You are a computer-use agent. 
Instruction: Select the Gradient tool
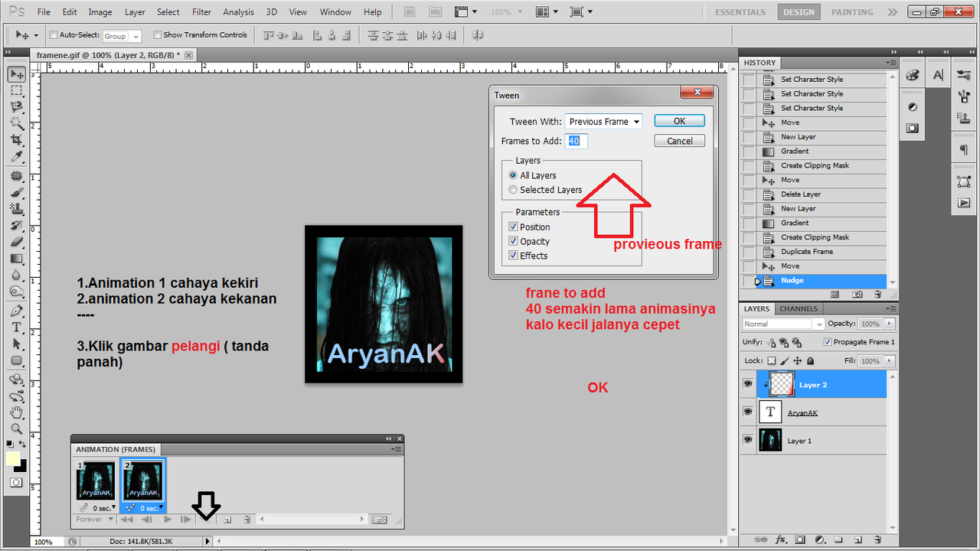[x=17, y=258]
